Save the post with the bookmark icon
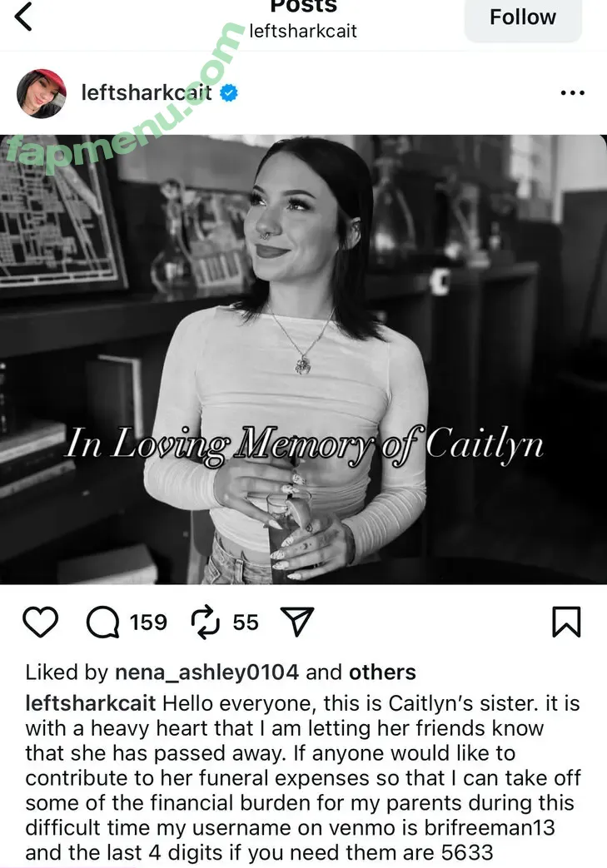This screenshot has width=607, height=868. tap(566, 622)
